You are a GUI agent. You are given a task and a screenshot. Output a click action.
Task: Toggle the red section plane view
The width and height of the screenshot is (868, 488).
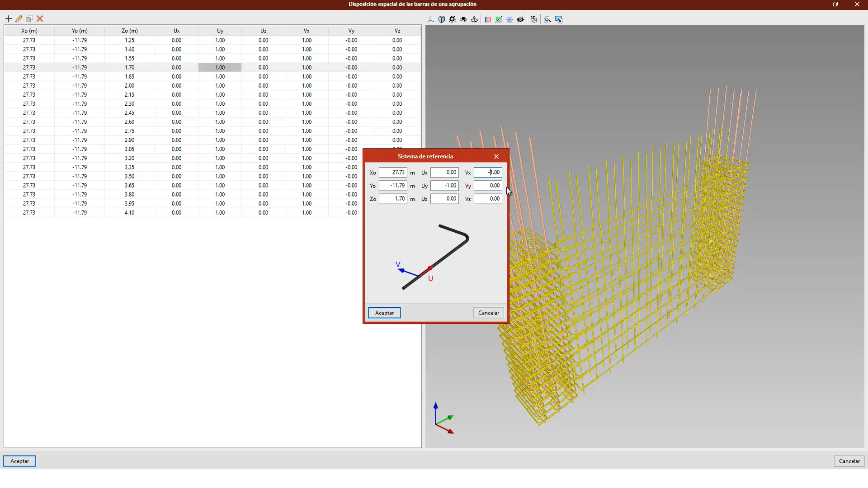(x=488, y=19)
